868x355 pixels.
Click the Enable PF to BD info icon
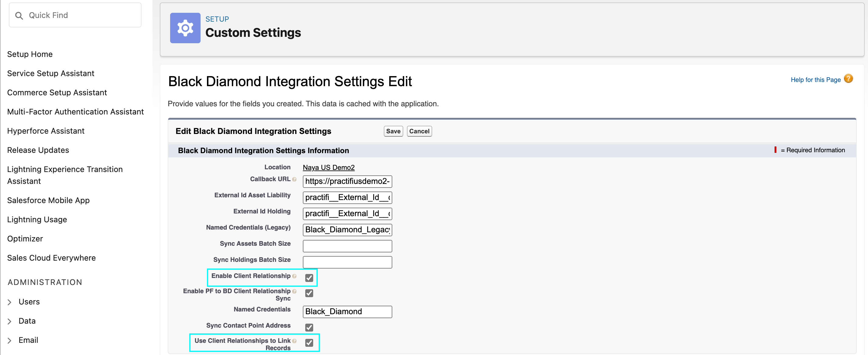pyautogui.click(x=294, y=291)
